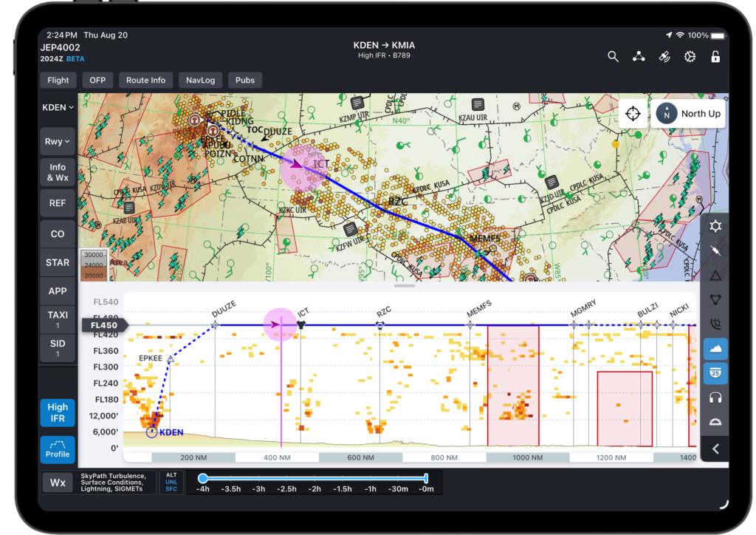Expand the Rwy runway dropdown

coord(58,141)
